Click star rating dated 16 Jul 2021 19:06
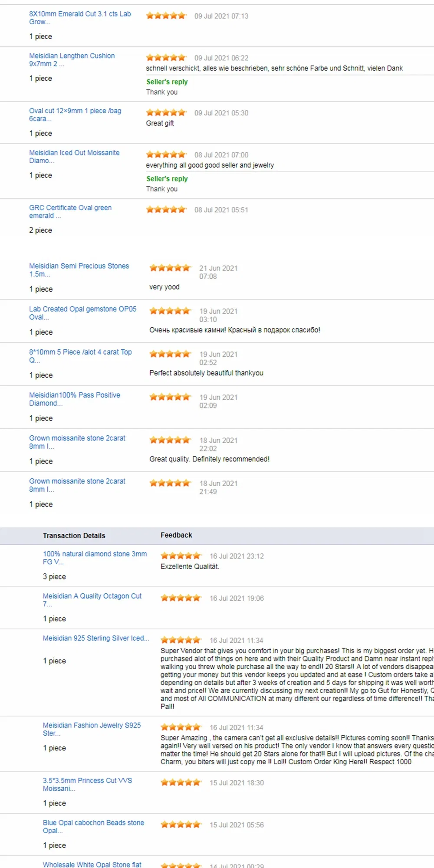434x868 pixels. (x=181, y=598)
